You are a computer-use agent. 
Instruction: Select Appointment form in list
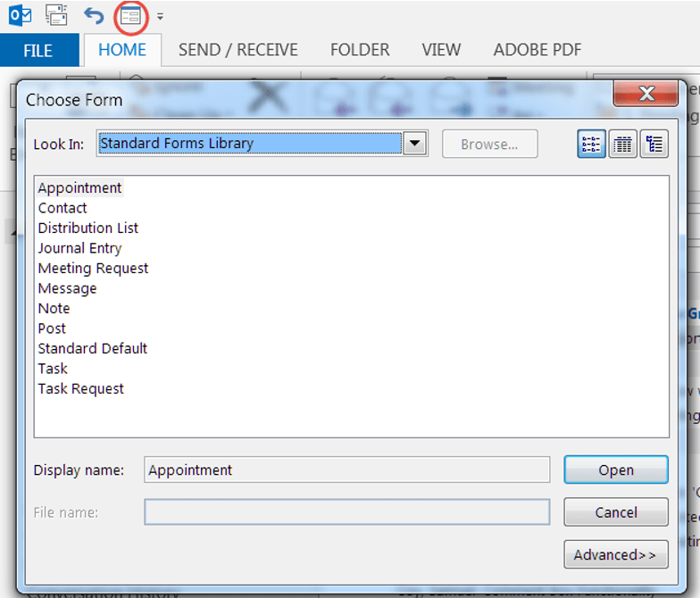tap(80, 187)
